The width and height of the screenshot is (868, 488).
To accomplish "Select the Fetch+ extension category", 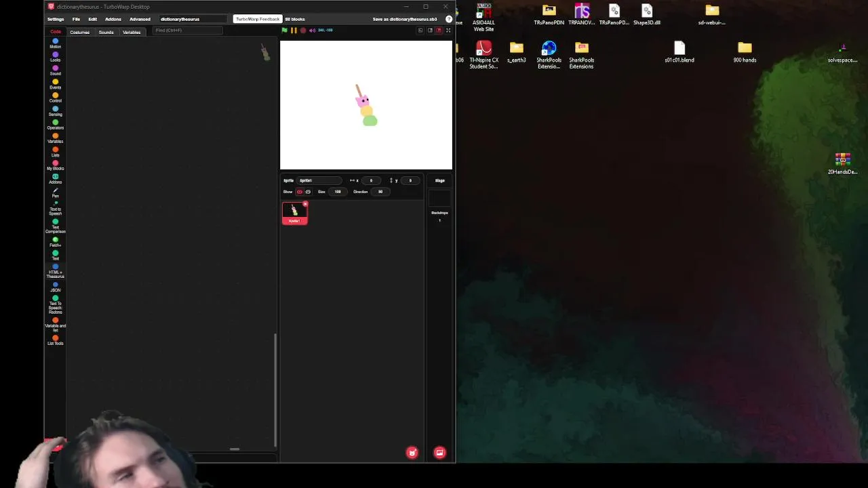I will [55, 242].
